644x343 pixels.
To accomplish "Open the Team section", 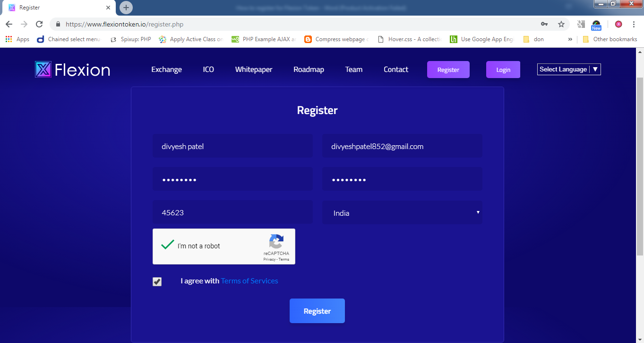I will pos(354,70).
